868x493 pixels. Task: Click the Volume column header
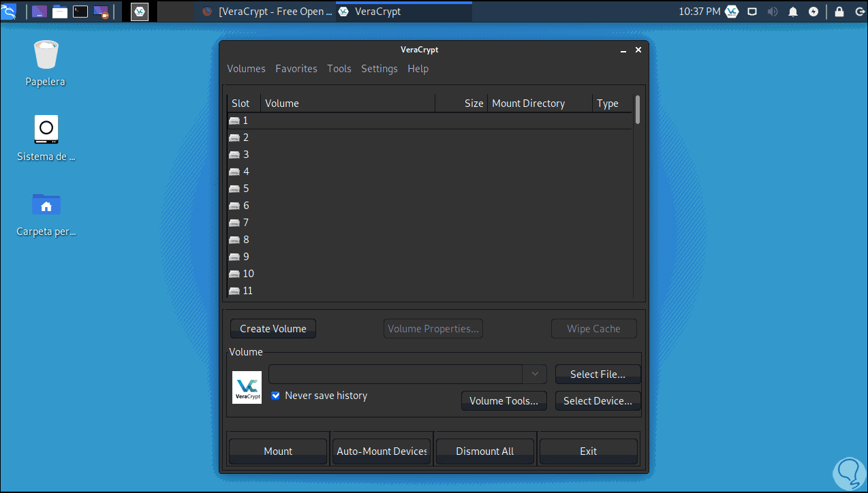pyautogui.click(x=348, y=104)
